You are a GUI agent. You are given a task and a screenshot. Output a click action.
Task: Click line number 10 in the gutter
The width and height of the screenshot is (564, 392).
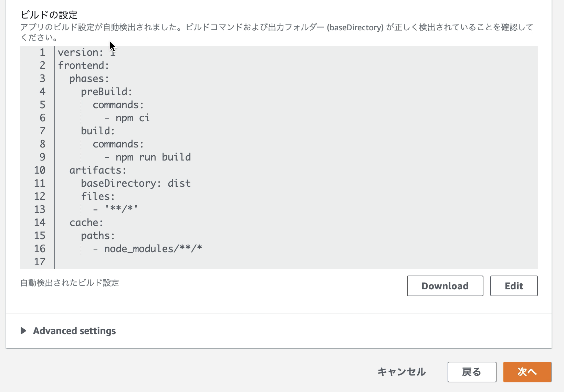(x=40, y=170)
